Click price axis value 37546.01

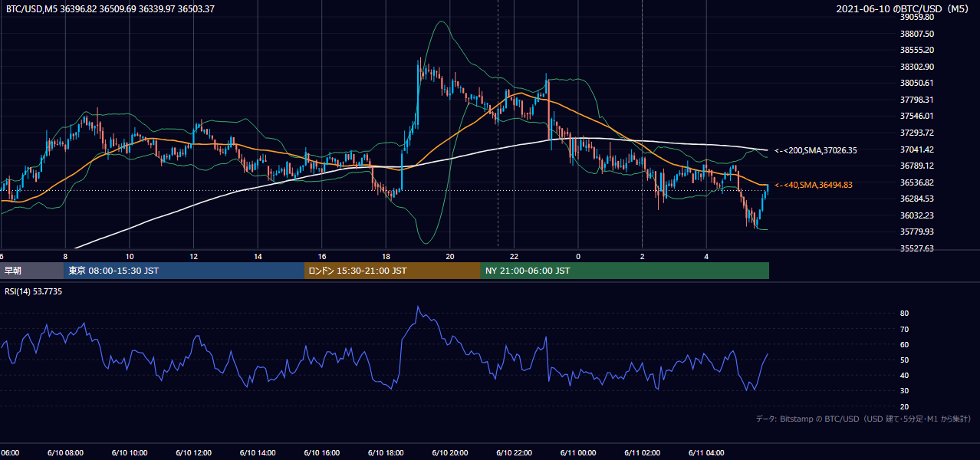click(916, 116)
